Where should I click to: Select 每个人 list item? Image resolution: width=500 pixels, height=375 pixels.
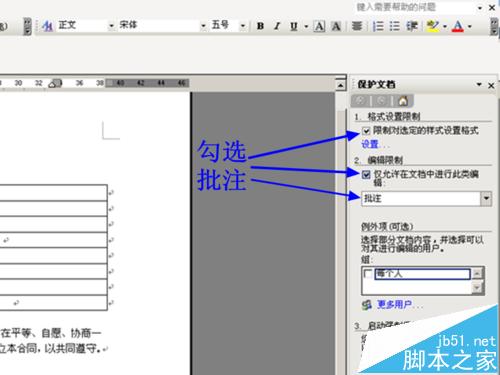click(x=422, y=274)
